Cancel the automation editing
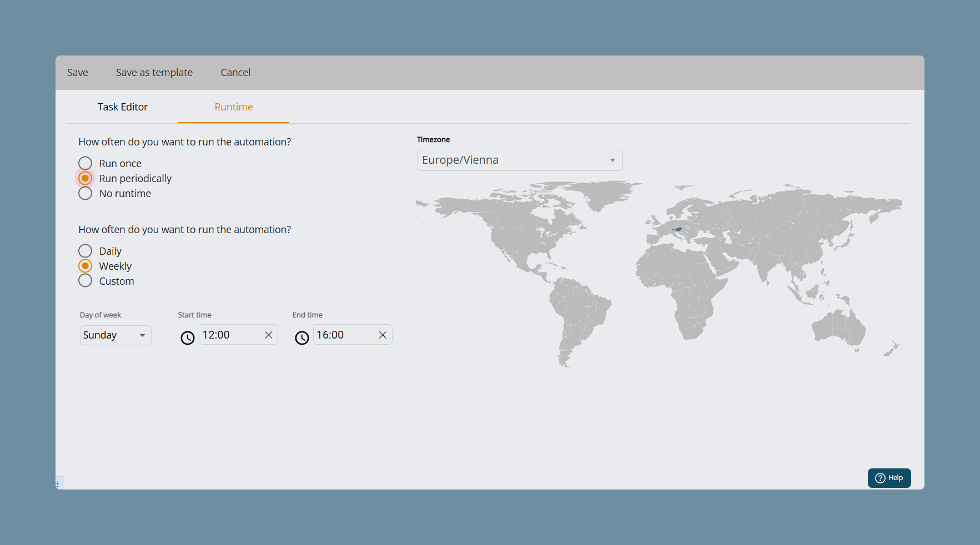 pyautogui.click(x=235, y=72)
